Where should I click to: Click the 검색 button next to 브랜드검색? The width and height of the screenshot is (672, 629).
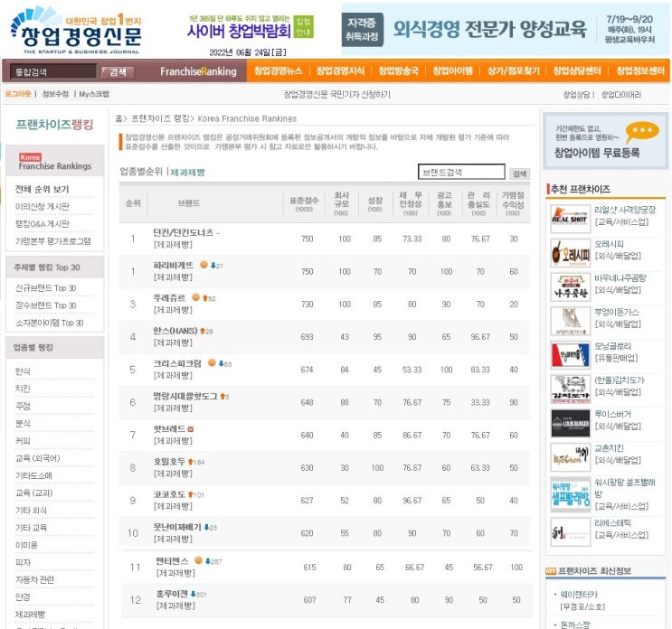click(519, 174)
